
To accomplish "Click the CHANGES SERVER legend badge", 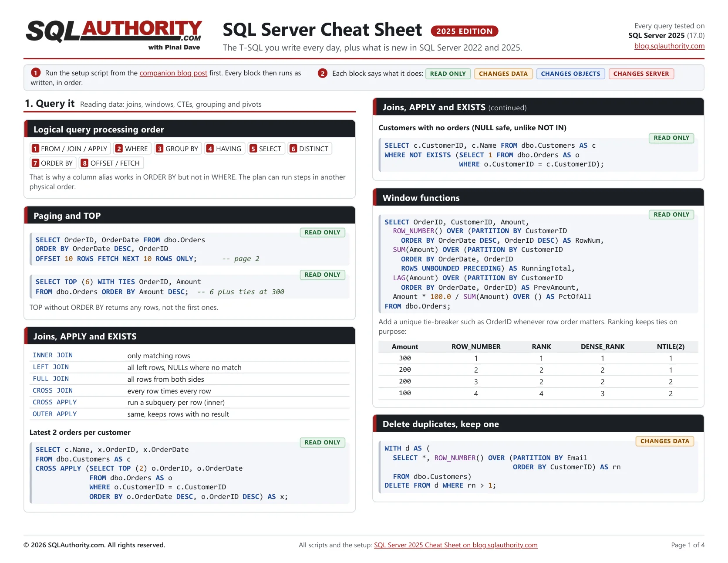I will point(641,74).
